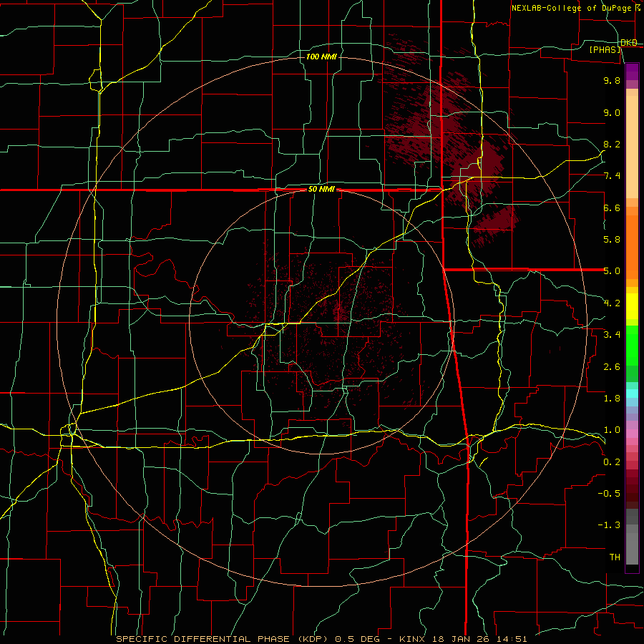Click the 100 NMI range ring label
The height and width of the screenshot is (644, 644).
321,57
